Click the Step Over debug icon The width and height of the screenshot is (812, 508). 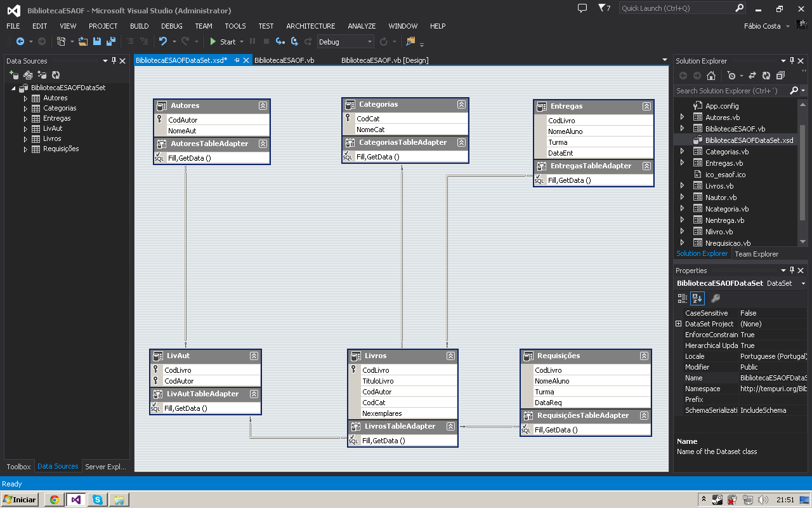point(294,42)
